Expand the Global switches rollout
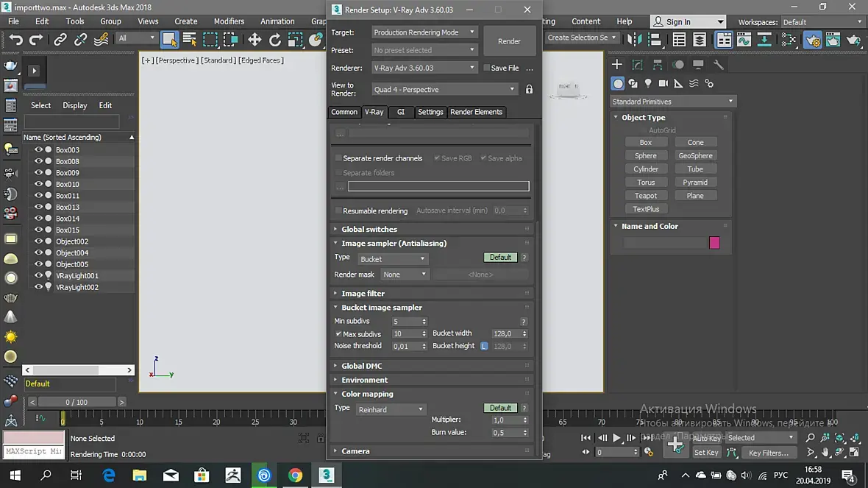 point(369,230)
